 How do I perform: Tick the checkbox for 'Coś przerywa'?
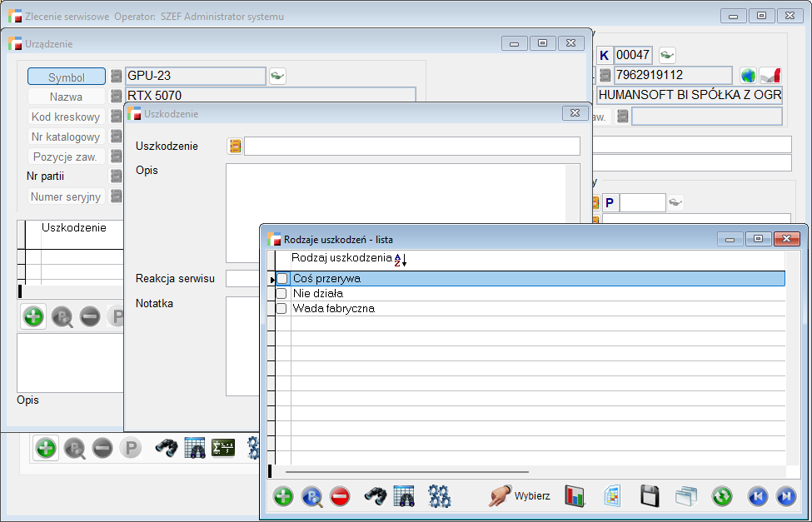tap(282, 279)
